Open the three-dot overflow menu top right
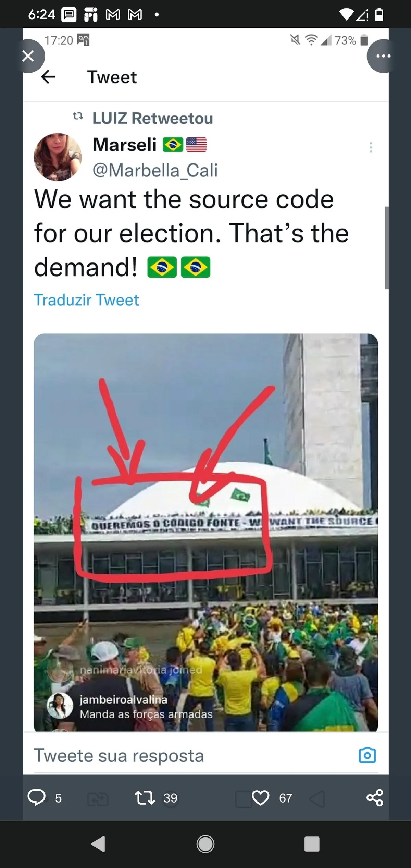Screen dimensions: 411x868 (x=383, y=56)
